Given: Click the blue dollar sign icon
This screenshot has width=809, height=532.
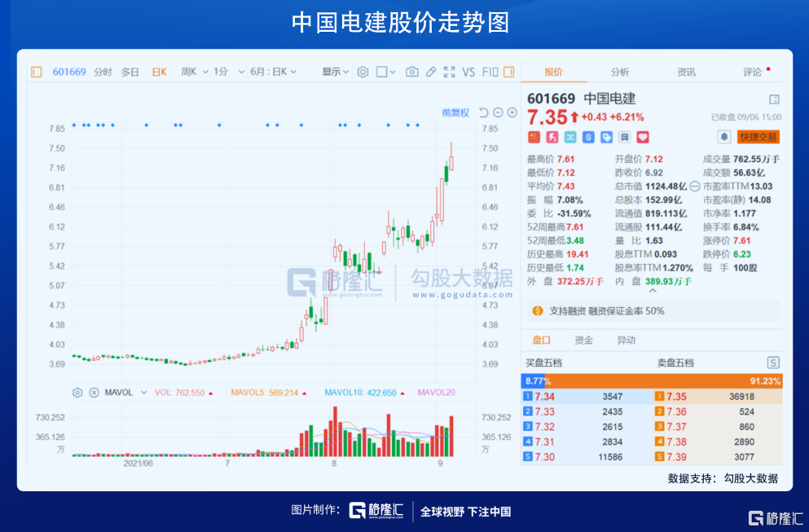Looking at the screenshot, I should click(x=588, y=137).
